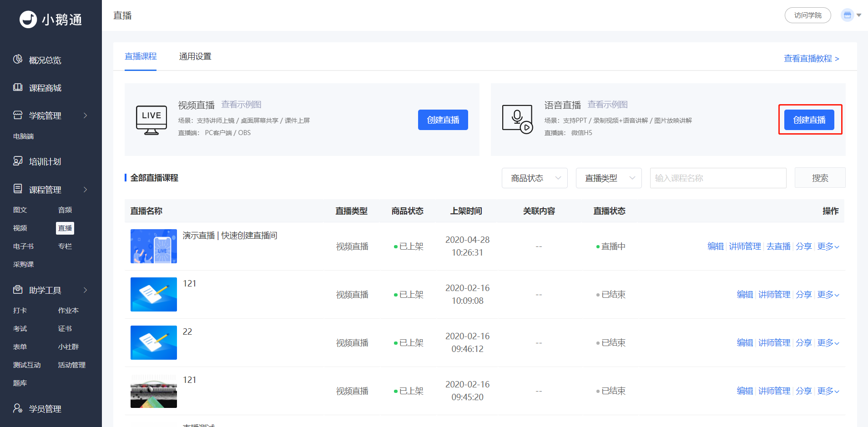Open the 查看直播教程 link
Viewport: 868px width, 427px height.
click(x=812, y=59)
